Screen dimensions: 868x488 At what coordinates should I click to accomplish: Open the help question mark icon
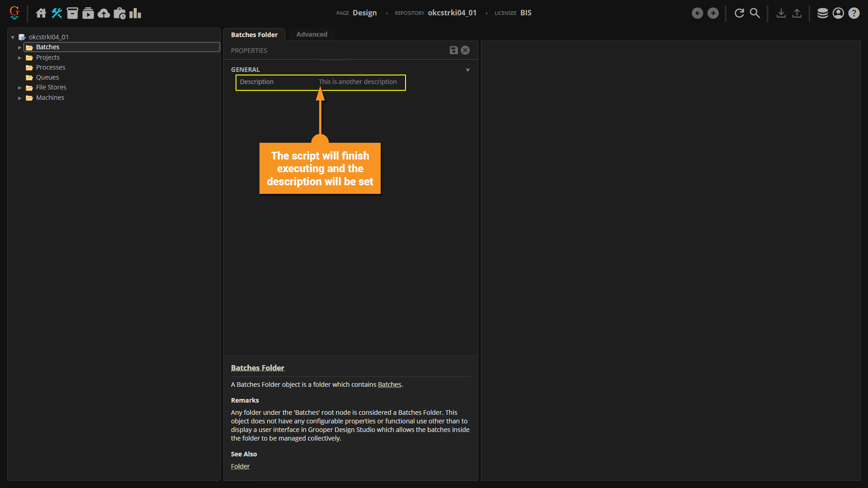[854, 13]
